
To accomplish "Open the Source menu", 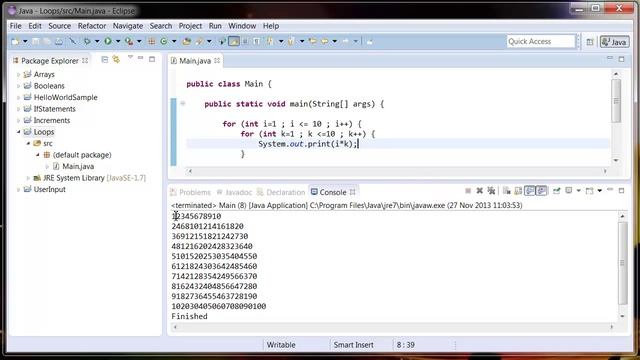I will pyautogui.click(x=60, y=26).
